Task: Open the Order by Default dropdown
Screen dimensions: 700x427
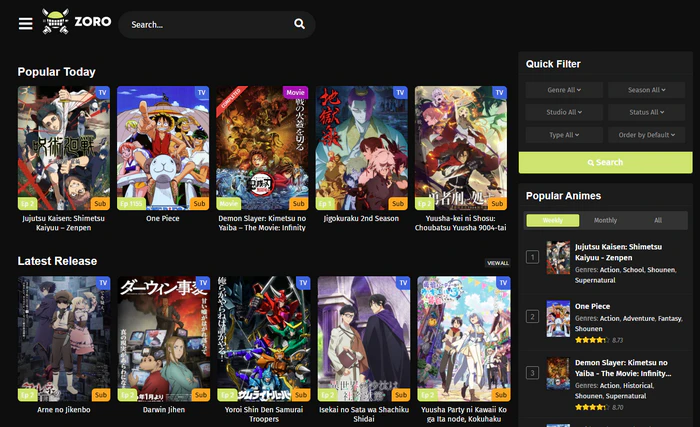Action: [x=646, y=135]
